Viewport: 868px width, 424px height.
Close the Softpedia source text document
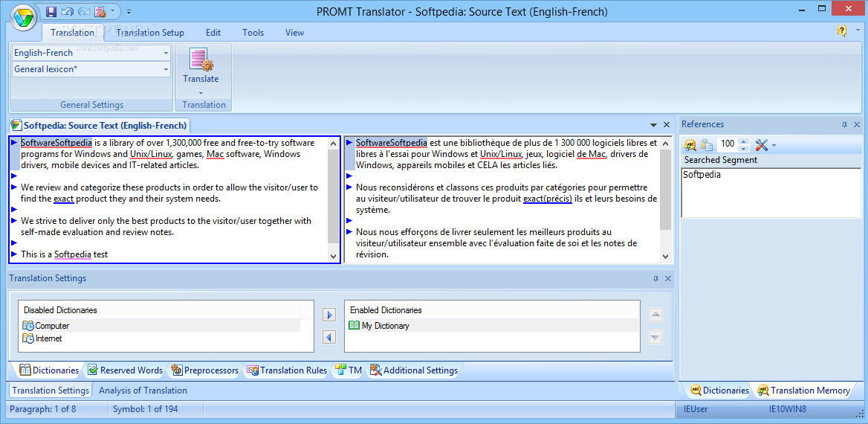(x=667, y=125)
